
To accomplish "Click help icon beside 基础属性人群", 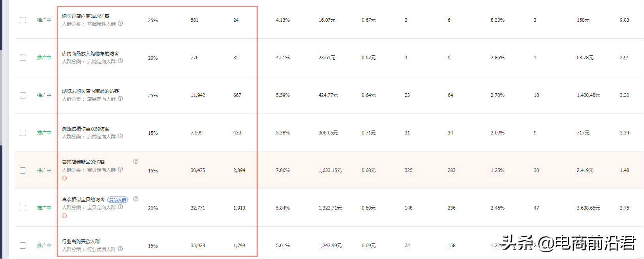I will pos(120,23).
